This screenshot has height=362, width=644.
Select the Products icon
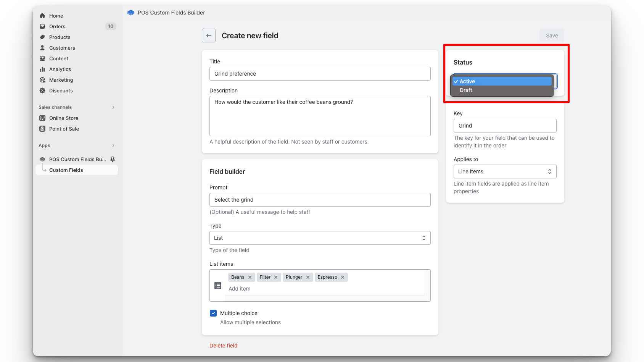(x=42, y=37)
